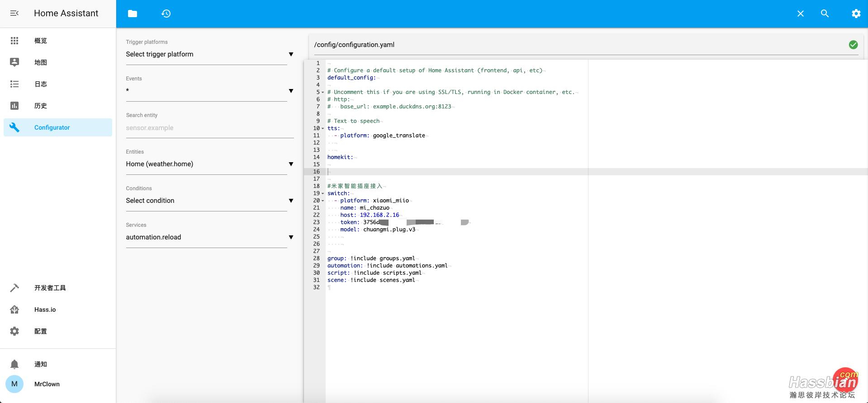
Task: Close the editor with the X icon
Action: point(800,14)
